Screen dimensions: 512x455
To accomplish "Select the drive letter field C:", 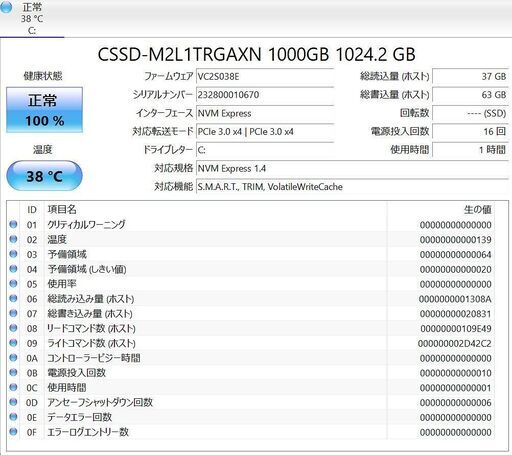I will (265, 150).
